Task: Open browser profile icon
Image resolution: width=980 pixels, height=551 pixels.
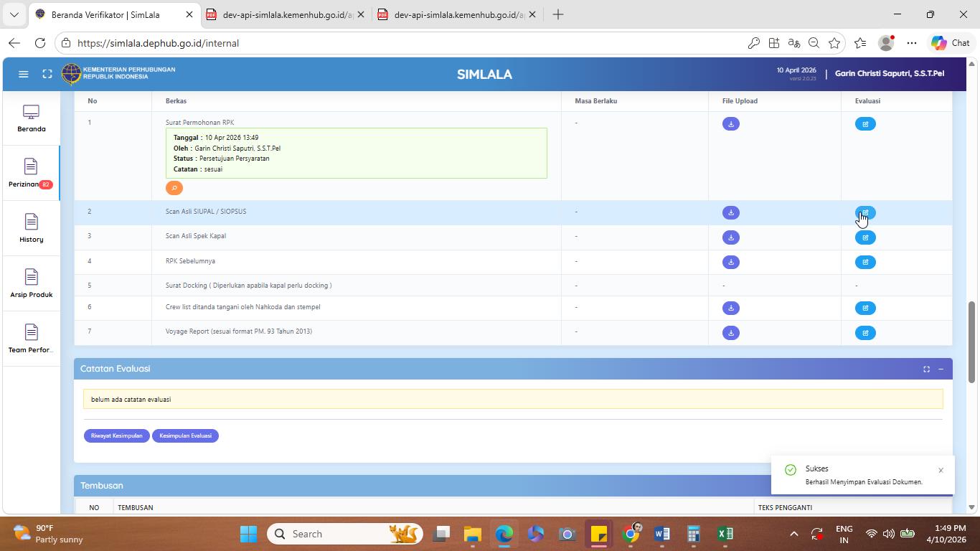Action: [887, 43]
